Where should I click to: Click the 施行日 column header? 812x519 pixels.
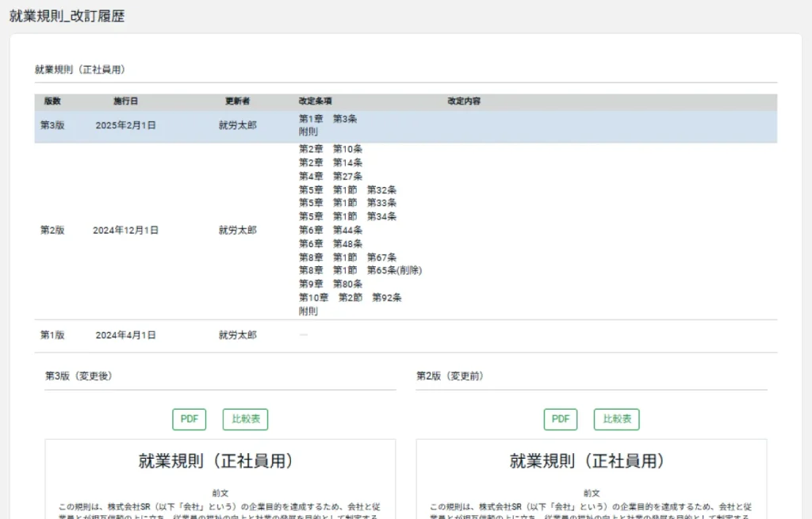point(125,101)
